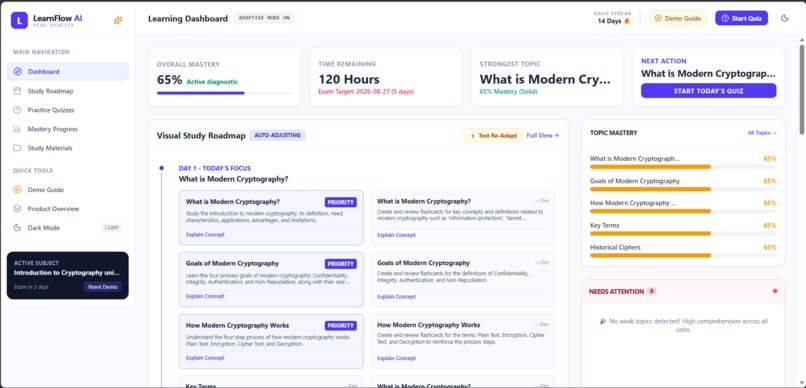Open Product Overview under Quick Tools

[x=68, y=209]
